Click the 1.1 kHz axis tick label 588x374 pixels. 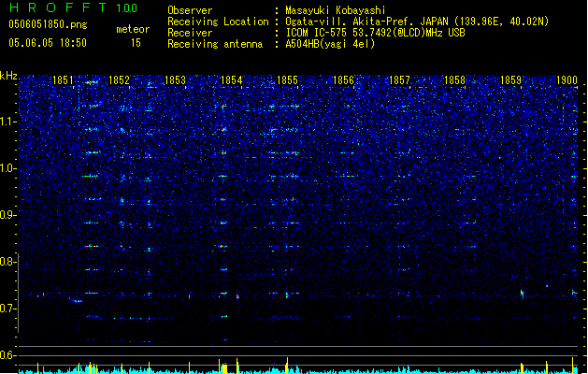(8, 122)
